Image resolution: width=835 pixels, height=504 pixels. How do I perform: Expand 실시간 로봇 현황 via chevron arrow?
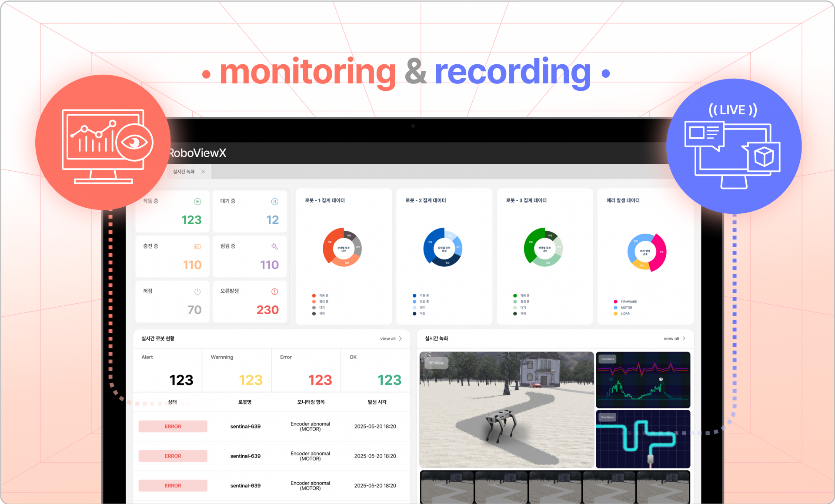(401, 338)
